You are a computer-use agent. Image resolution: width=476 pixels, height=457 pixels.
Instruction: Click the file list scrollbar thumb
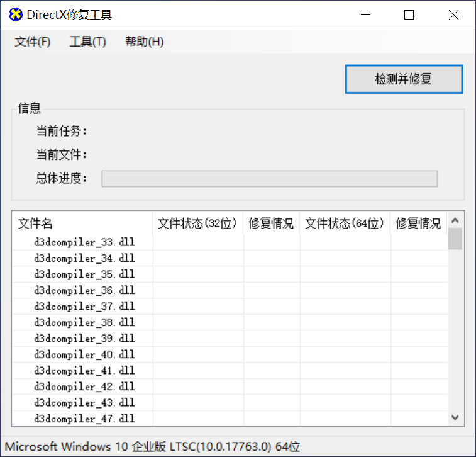coord(455,239)
